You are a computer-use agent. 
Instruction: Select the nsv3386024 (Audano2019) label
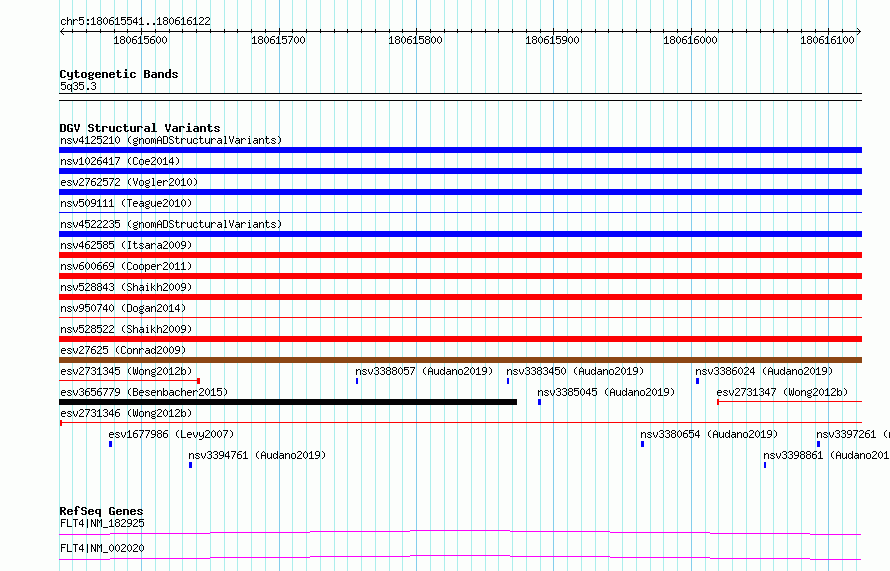(x=764, y=371)
